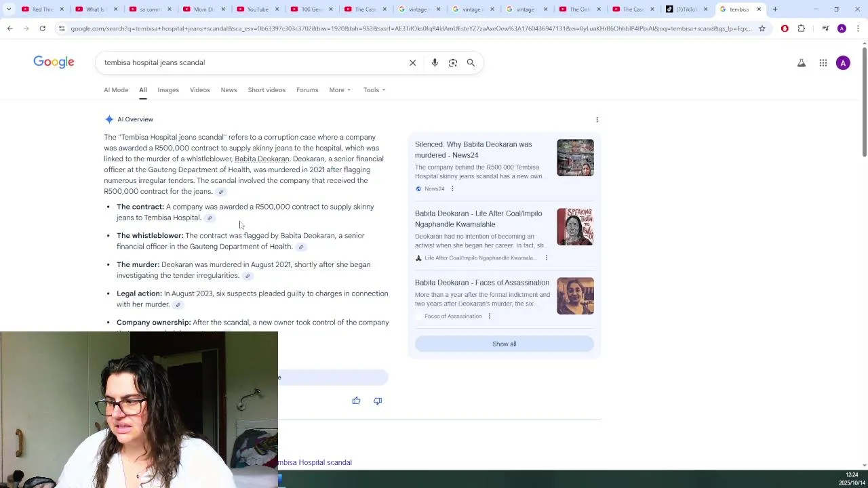Open the Google account avatar on the page
Screen dimensions: 868x488
(843, 63)
